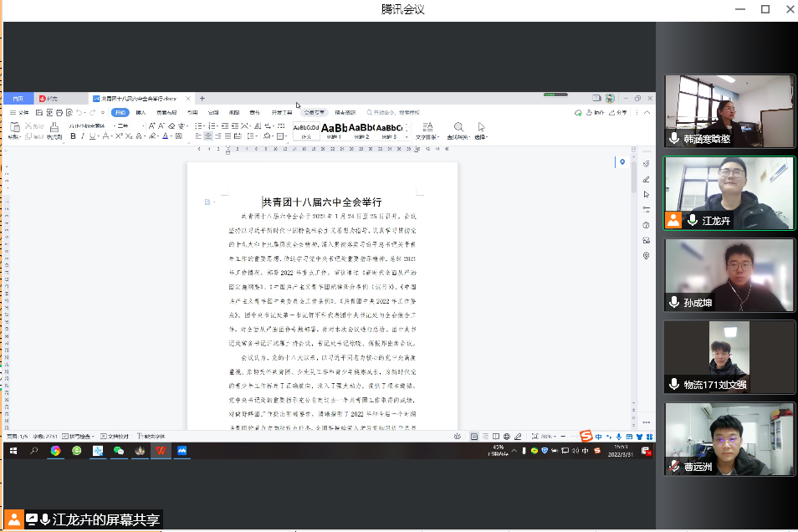Image resolution: width=798 pixels, height=532 pixels.
Task: Adjust the zoom slider in status bar
Action: (x=575, y=436)
